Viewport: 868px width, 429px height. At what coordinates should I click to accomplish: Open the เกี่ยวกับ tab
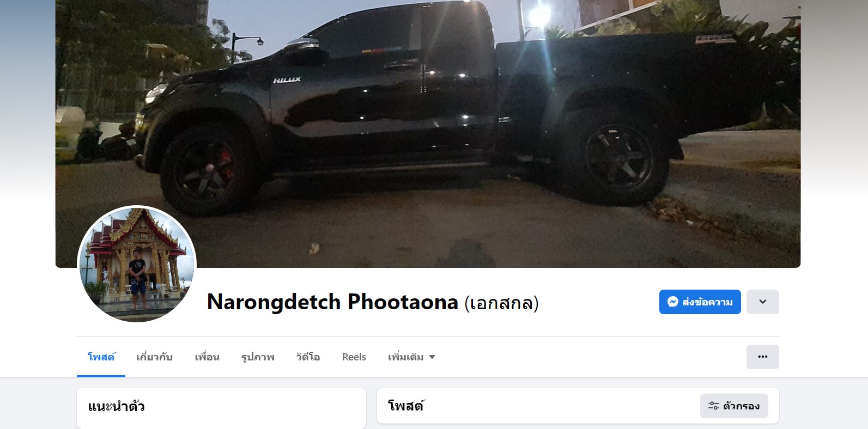click(154, 357)
